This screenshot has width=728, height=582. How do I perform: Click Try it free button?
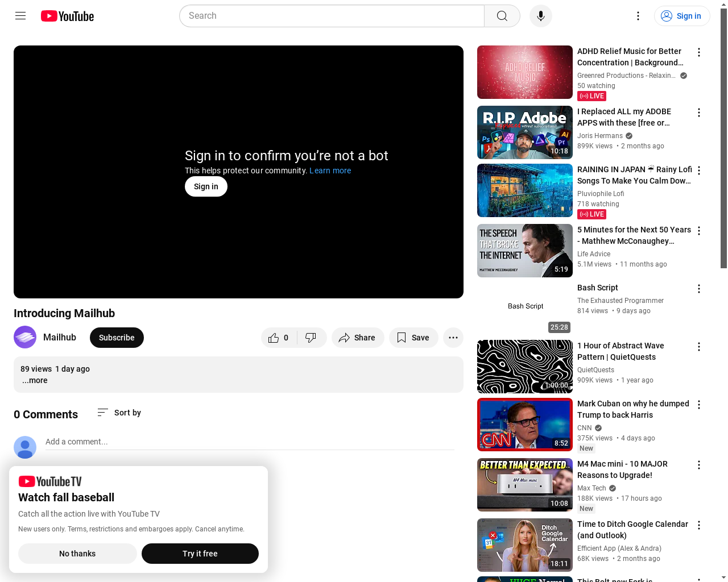(200, 554)
